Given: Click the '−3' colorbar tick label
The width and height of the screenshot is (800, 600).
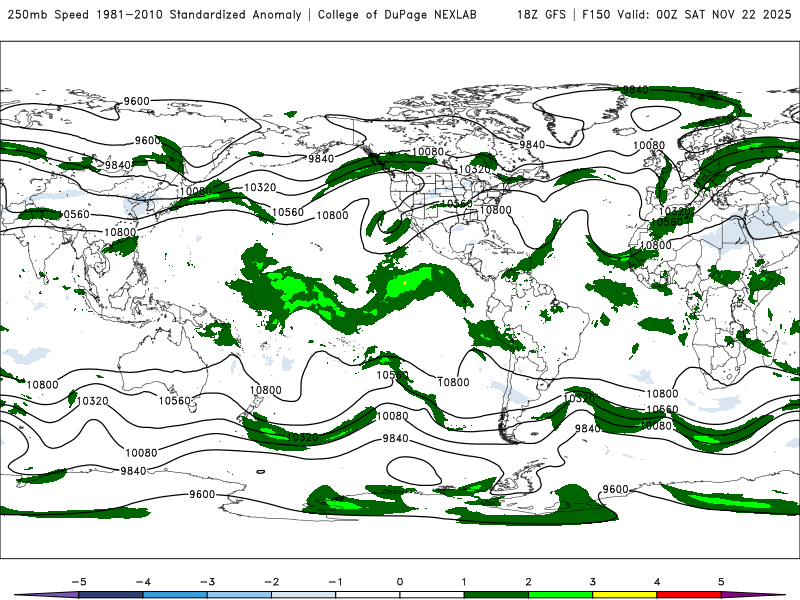Looking at the screenshot, I should point(207,582).
